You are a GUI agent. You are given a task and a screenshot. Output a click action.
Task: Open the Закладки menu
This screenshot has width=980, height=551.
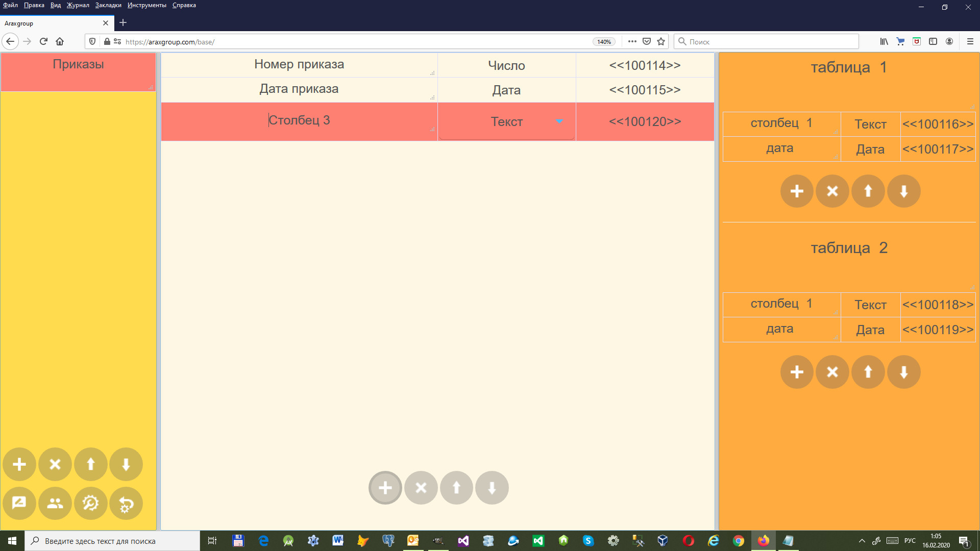pos(108,5)
